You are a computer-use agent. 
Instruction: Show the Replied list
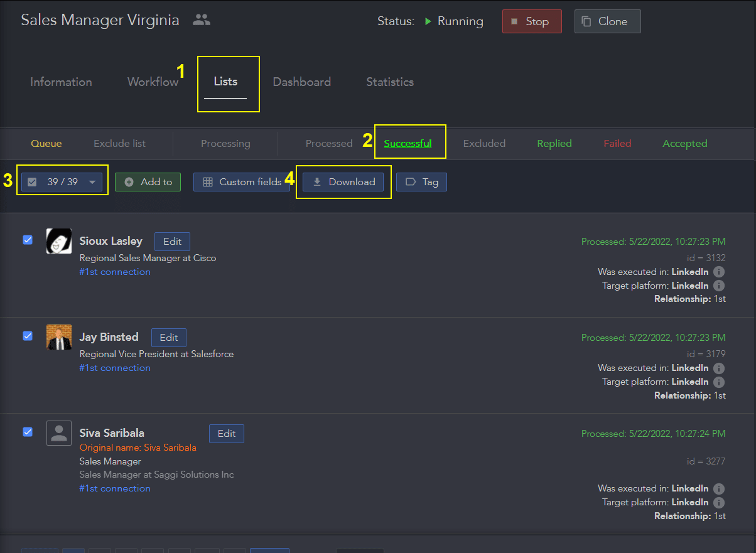point(554,144)
